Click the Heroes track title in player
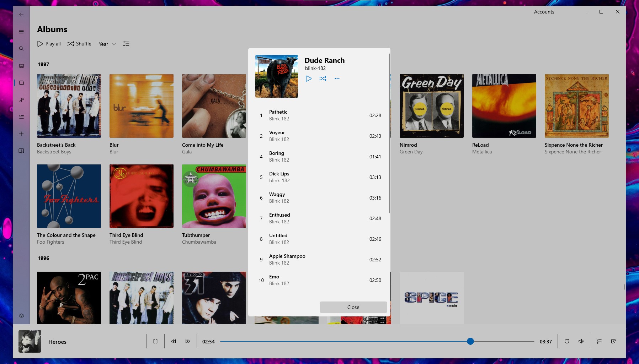This screenshot has height=364, width=639. coord(58,342)
